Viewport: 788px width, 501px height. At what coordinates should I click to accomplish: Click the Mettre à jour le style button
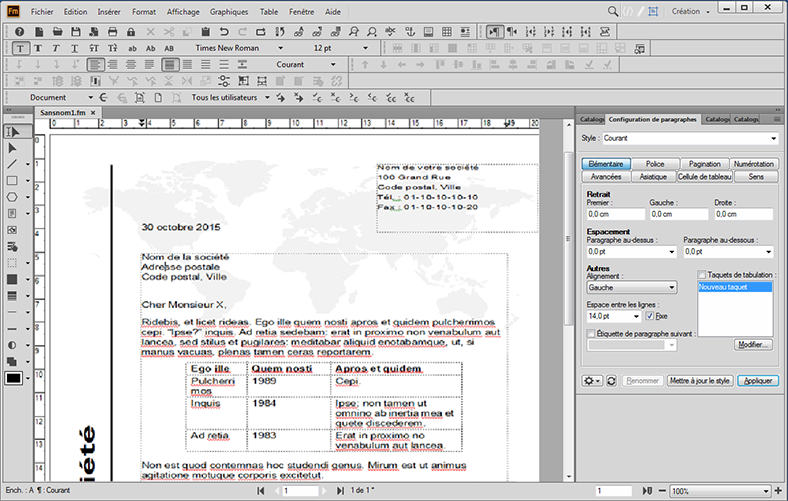coord(701,381)
